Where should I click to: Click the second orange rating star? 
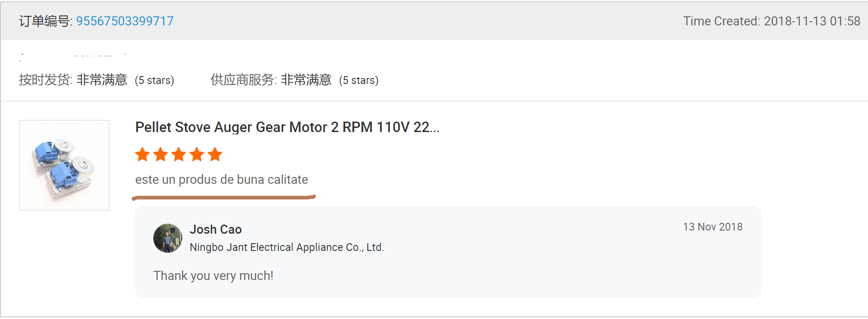tap(161, 155)
